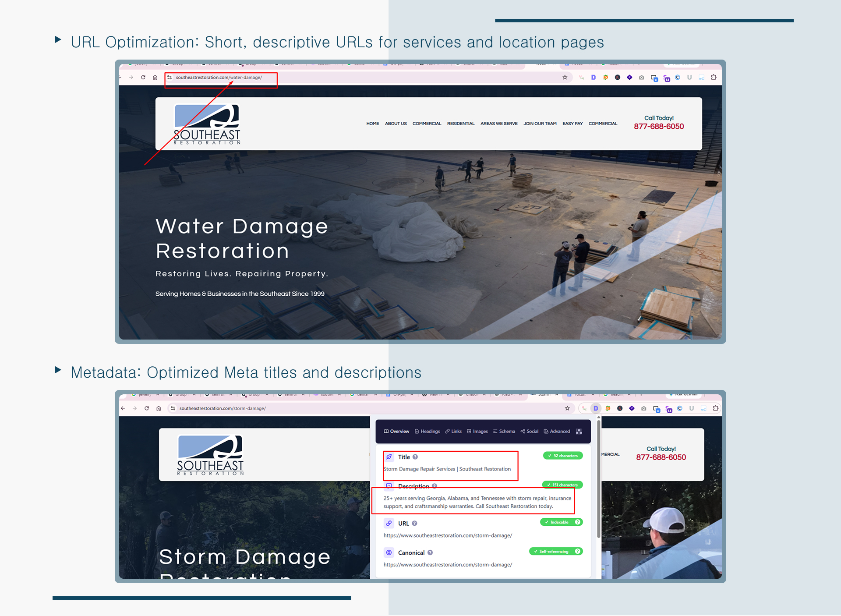Bookmark the water-damage page with star

(565, 78)
